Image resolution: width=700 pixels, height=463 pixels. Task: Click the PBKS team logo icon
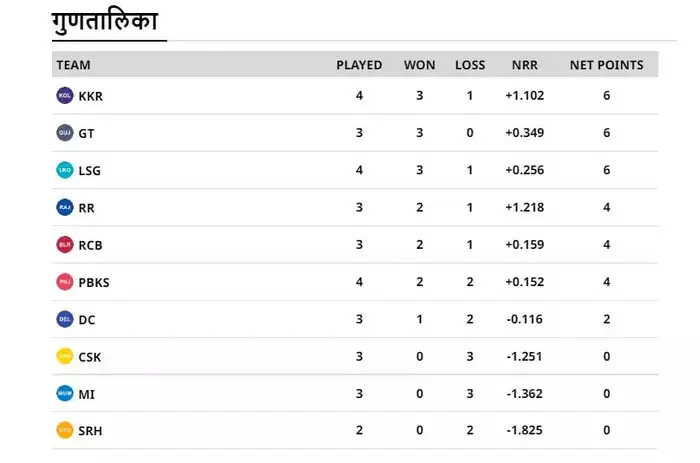pos(65,282)
